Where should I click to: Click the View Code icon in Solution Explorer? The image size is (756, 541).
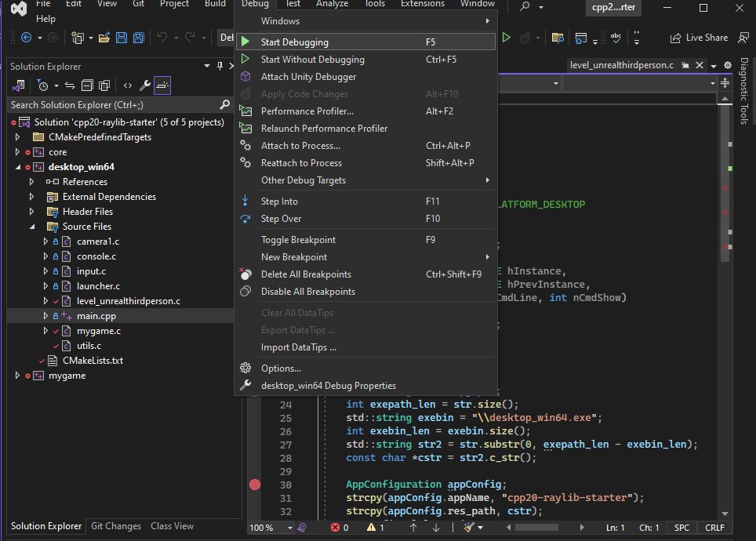128,85
